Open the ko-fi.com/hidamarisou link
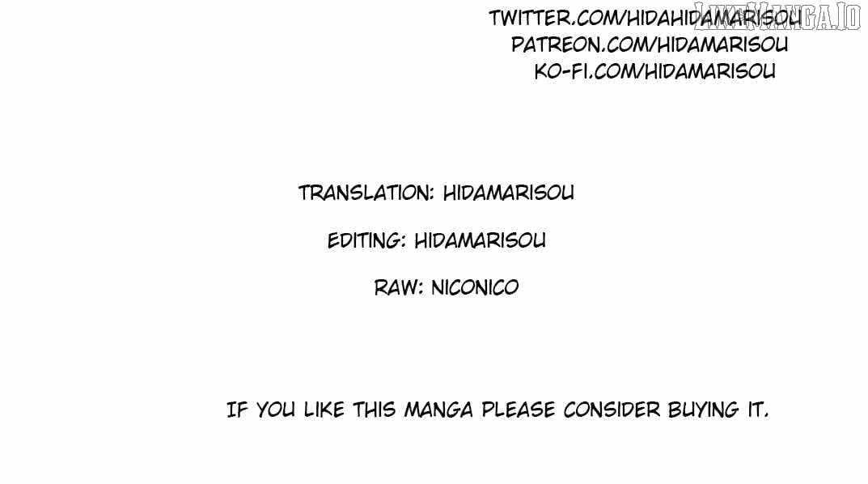 [655, 71]
